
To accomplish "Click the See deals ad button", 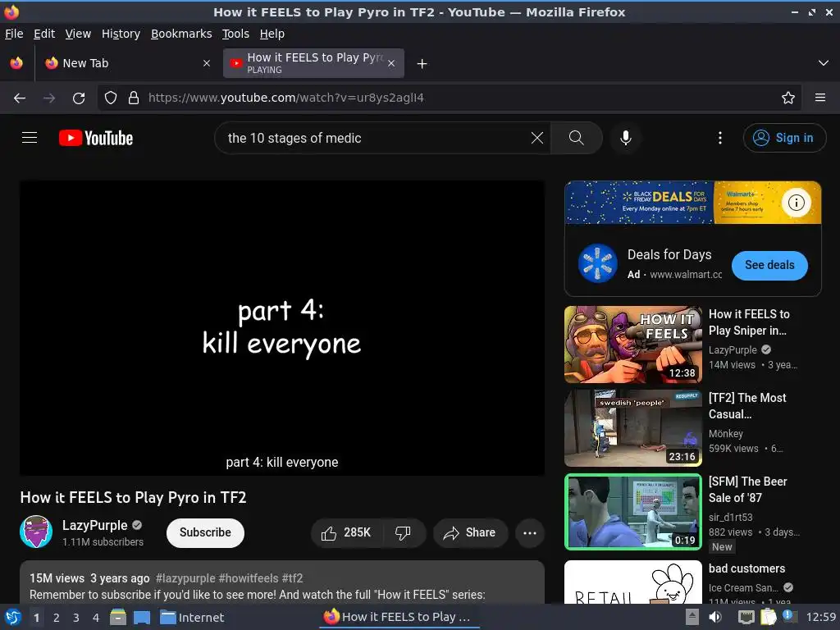I will click(769, 265).
